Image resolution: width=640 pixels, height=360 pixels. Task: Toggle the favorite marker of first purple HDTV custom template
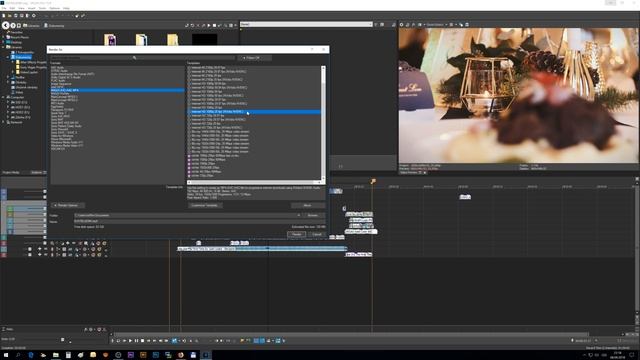(x=189, y=156)
